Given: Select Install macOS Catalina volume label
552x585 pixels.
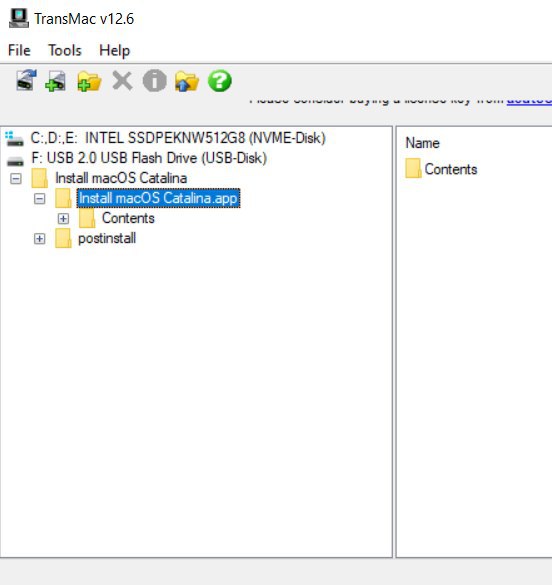Looking at the screenshot, I should point(121,178).
